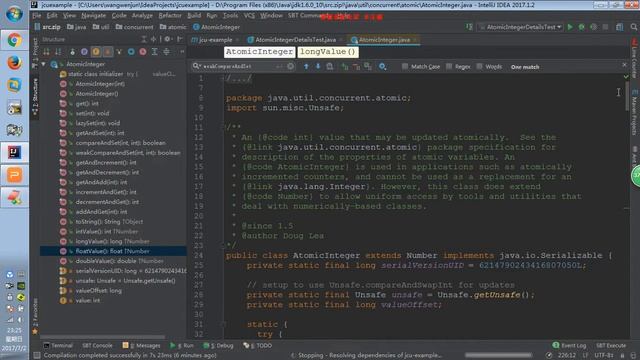Switch to jcu-example editor tab
This screenshot has height=360, width=640.
[215, 40]
